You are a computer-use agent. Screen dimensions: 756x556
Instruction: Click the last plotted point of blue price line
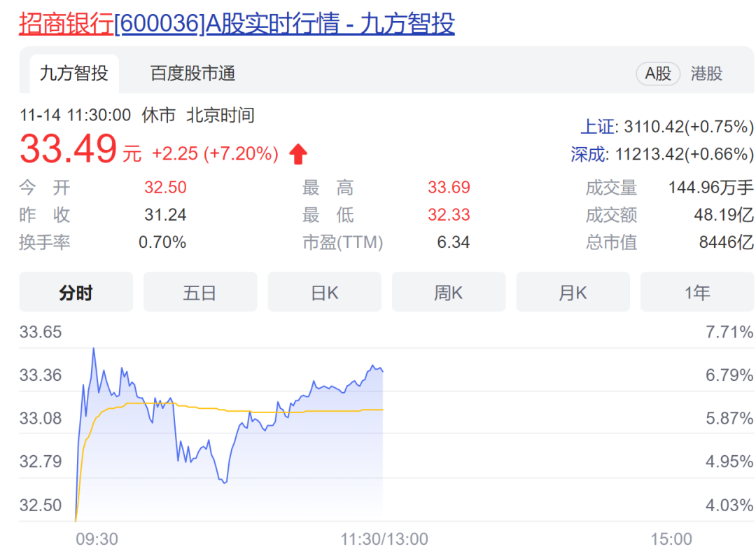tap(383, 371)
